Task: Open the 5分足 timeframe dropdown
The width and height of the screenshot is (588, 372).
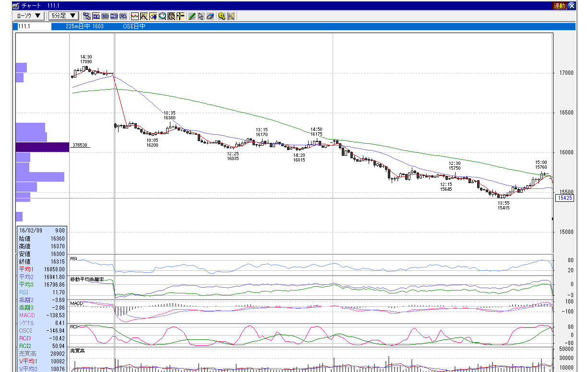Action: 63,16
